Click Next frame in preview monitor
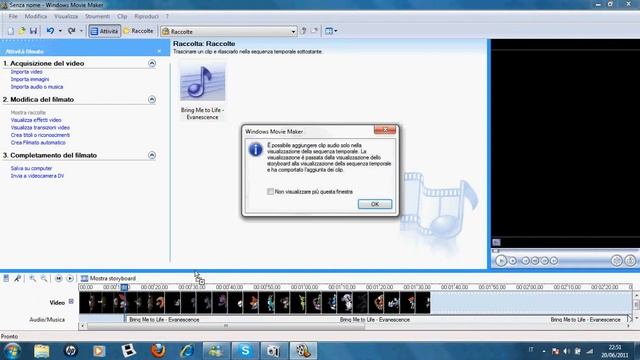 pyautogui.click(x=544, y=261)
